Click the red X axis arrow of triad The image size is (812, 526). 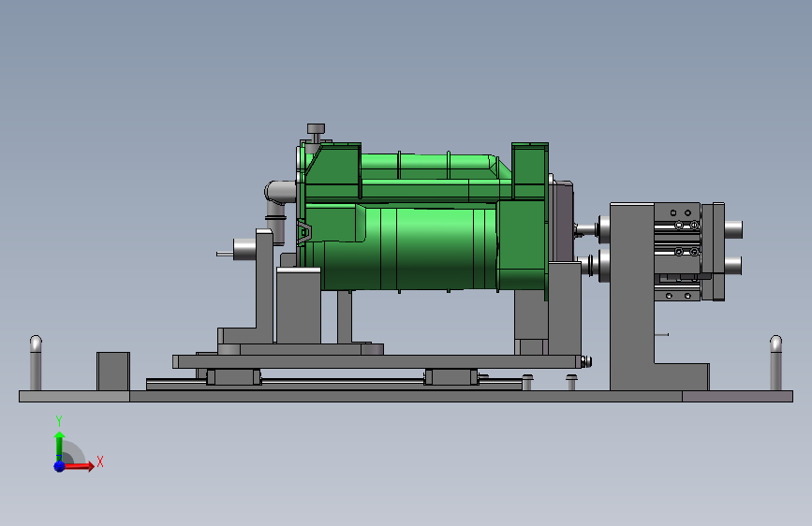(x=79, y=466)
